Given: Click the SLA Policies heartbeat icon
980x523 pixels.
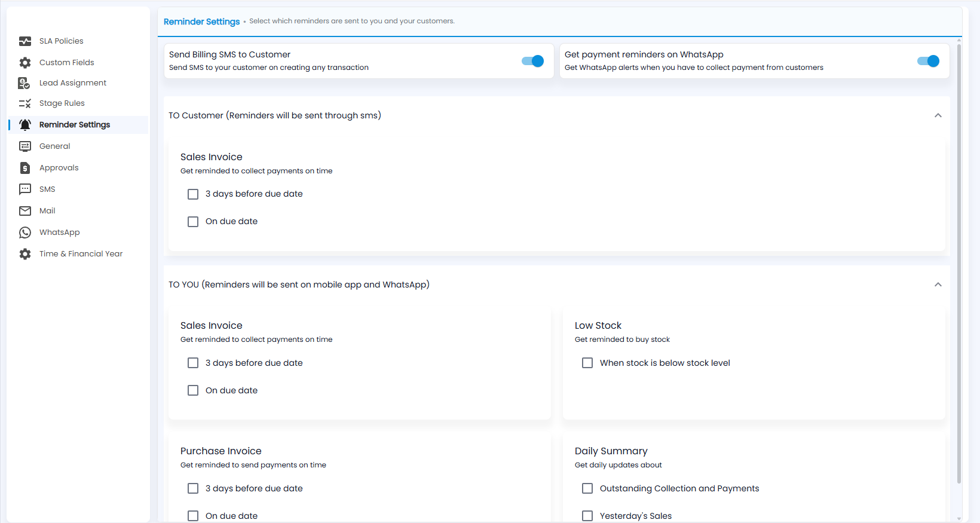Looking at the screenshot, I should click(x=25, y=41).
